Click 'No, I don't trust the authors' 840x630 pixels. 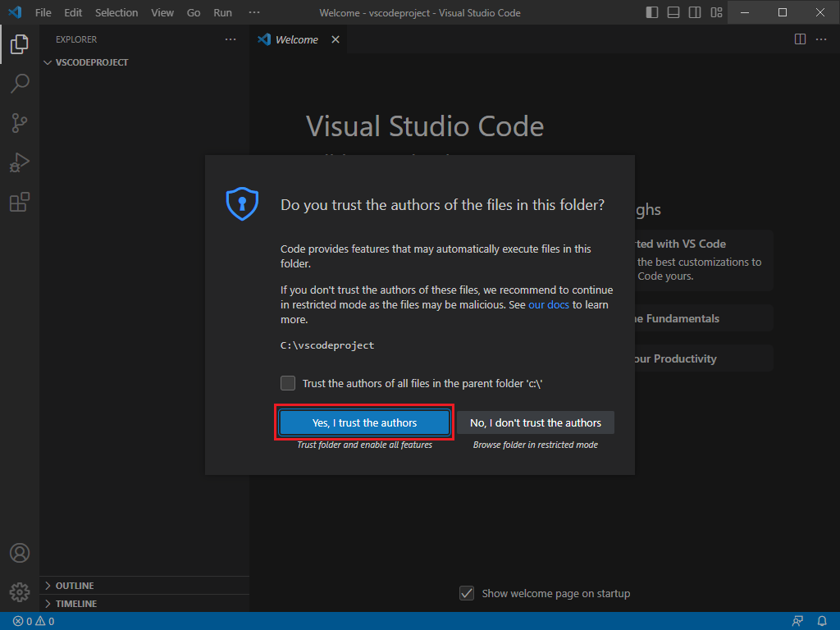(536, 422)
